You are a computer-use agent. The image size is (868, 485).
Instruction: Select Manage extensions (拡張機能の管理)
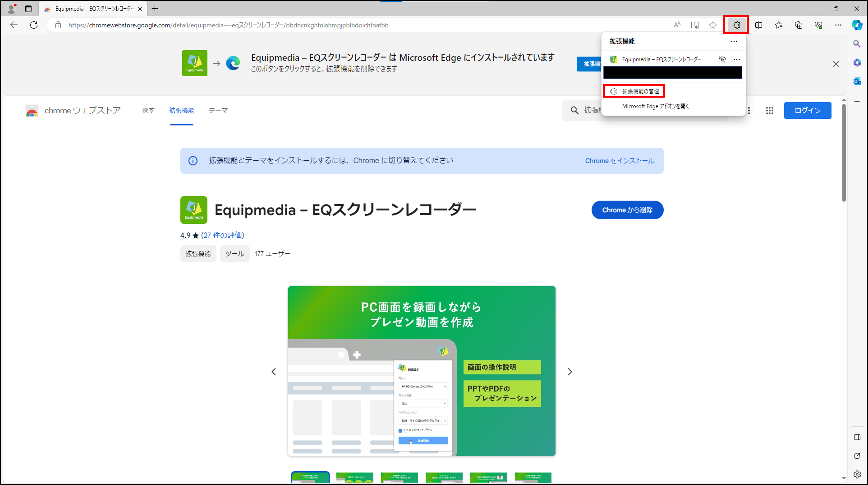[x=634, y=91]
